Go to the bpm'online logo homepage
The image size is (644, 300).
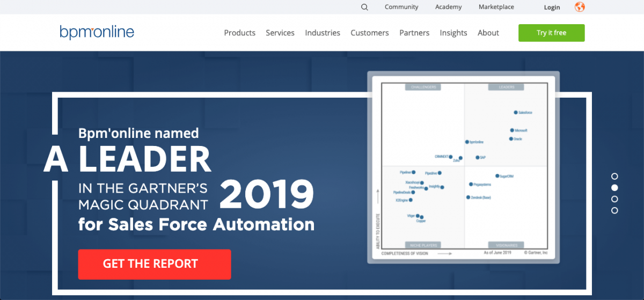click(x=97, y=32)
